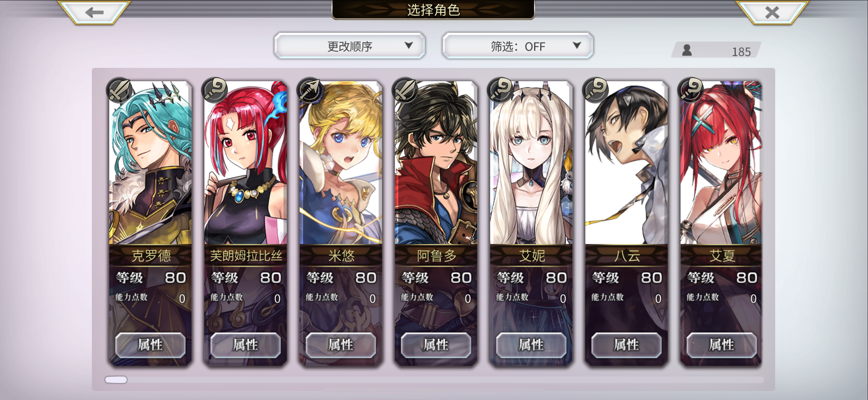Open 属性 for 芙朗姆拉比丝
868x400 pixels.
(245, 345)
